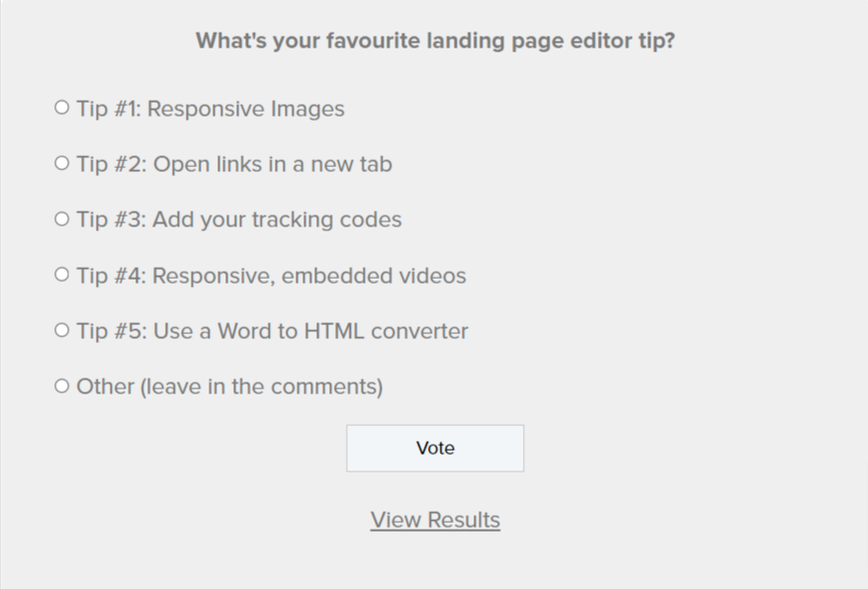
Task: Click the word "Results" in the bottom link
Action: 464,520
